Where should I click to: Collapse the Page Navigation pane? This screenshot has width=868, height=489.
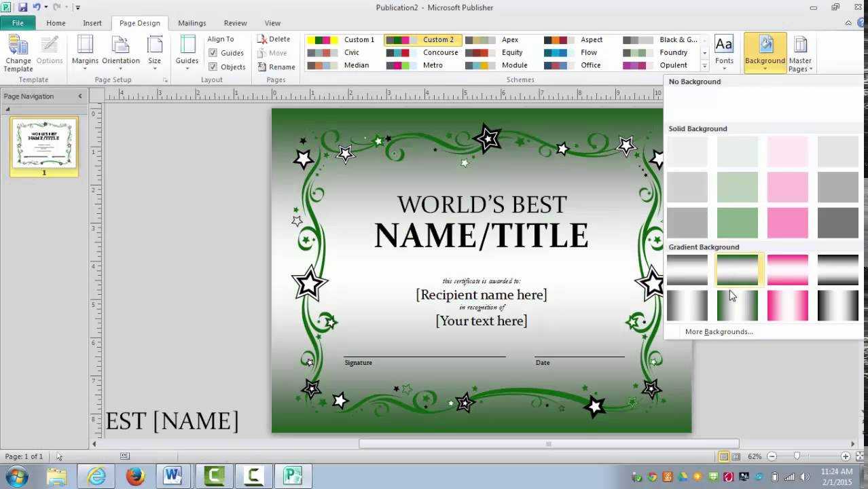coord(80,96)
